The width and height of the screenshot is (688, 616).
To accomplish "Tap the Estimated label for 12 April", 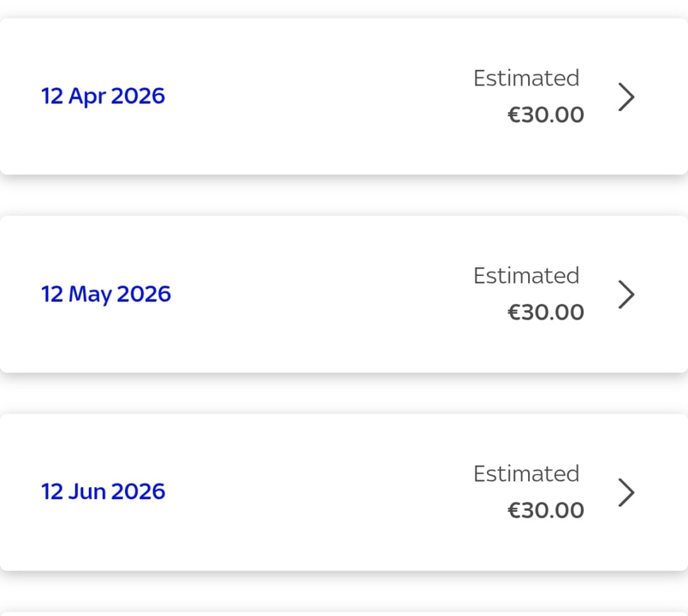I will click(x=526, y=78).
